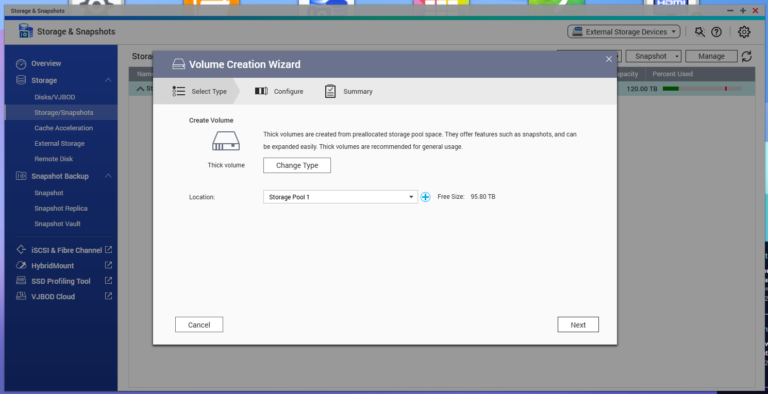Click the Cancel button
Screen dimensions: 768x394
coord(199,324)
